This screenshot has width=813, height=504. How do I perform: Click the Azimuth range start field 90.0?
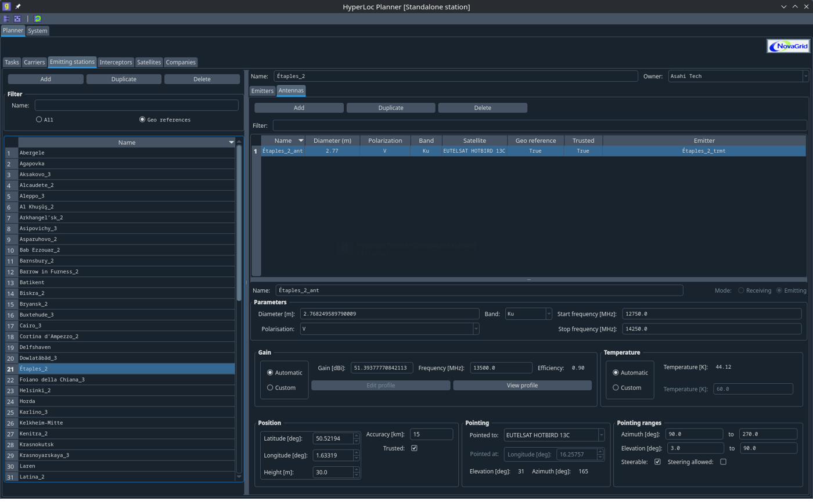(x=693, y=434)
